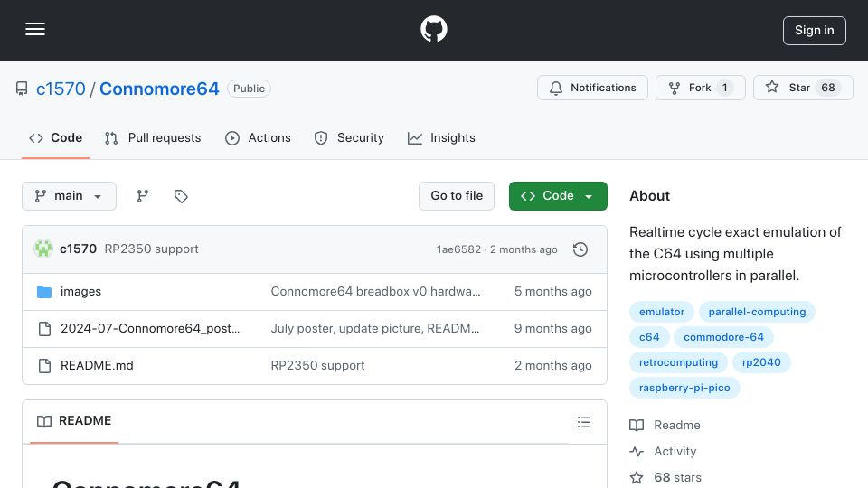Open the images folder
The width and height of the screenshot is (868, 488).
[x=80, y=292]
